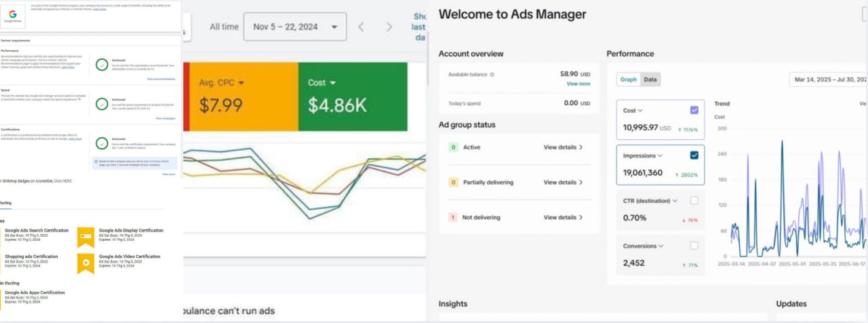Click View more under Available balance
This screenshot has height=323, width=868.
578,84
